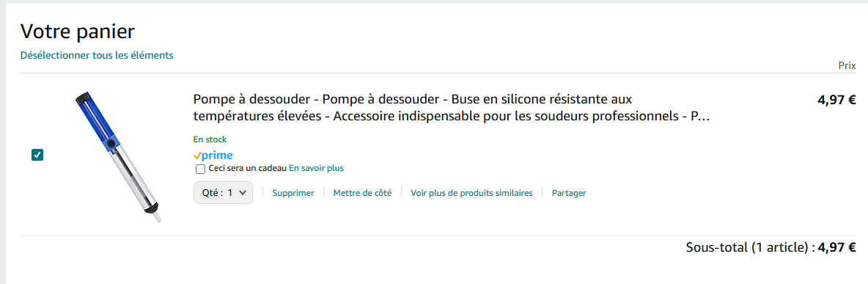Image resolution: width=868 pixels, height=284 pixels.
Task: Click the 'Prix' column label
Action: tap(847, 65)
